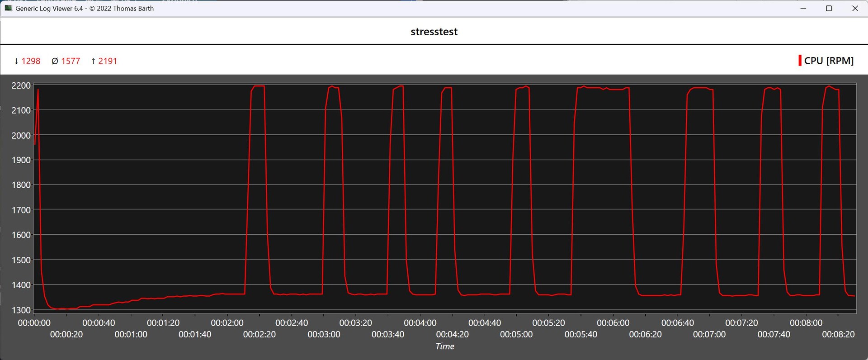Click the Time axis label
This screenshot has height=360, width=868.
(445, 346)
